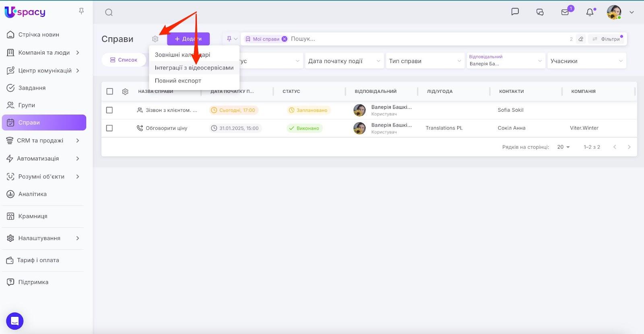Click the Виконано status badge
644x334 pixels.
[x=304, y=128]
